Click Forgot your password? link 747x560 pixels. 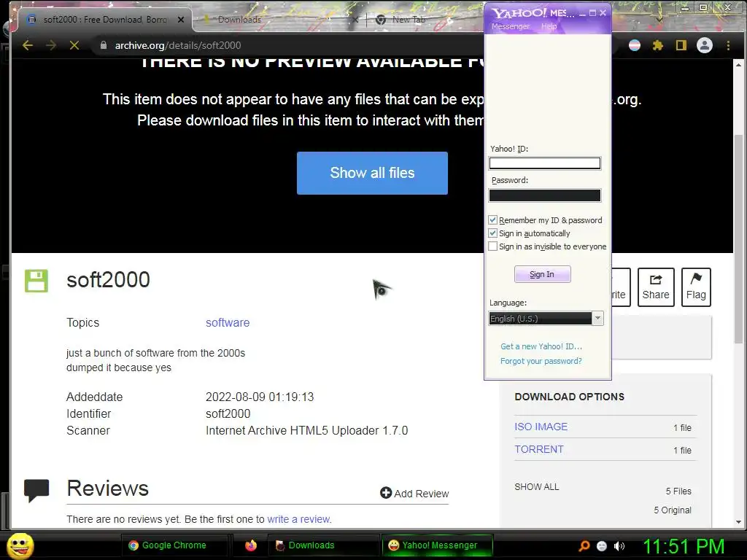click(541, 361)
